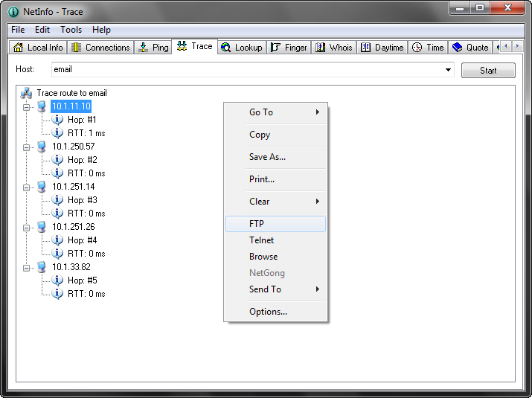Collapse the 10.1.251.26 tree node
532x398 pixels.
27,228
